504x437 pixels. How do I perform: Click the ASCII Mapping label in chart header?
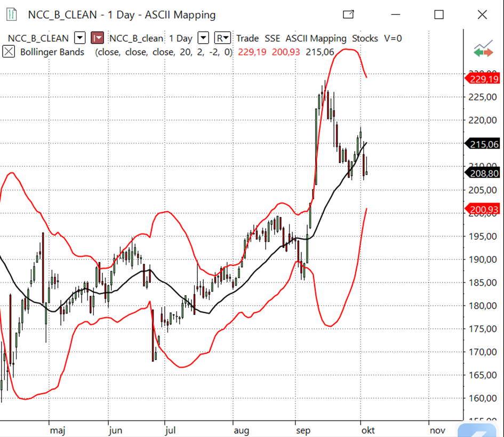316,38
